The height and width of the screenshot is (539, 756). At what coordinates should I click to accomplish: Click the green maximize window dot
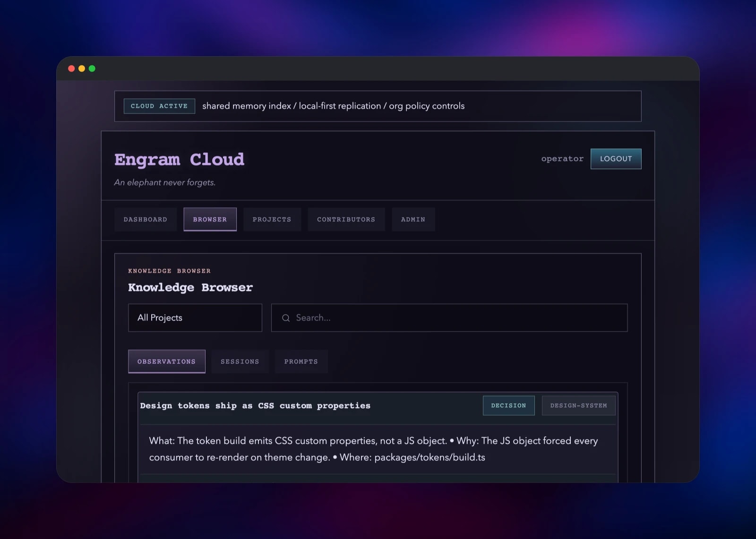click(x=92, y=68)
